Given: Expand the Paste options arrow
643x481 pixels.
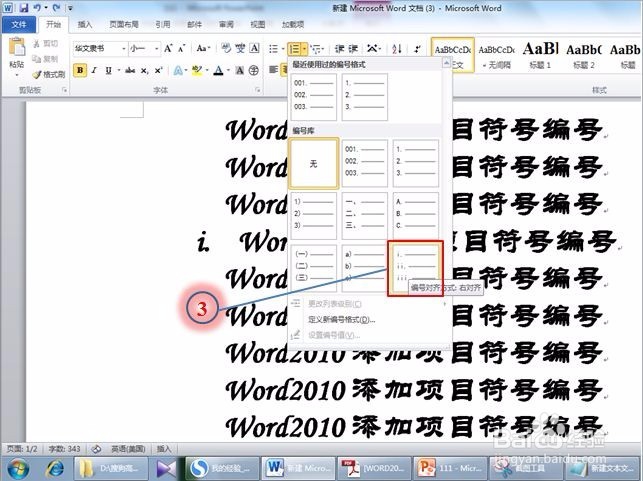Looking at the screenshot, I should click(x=17, y=75).
